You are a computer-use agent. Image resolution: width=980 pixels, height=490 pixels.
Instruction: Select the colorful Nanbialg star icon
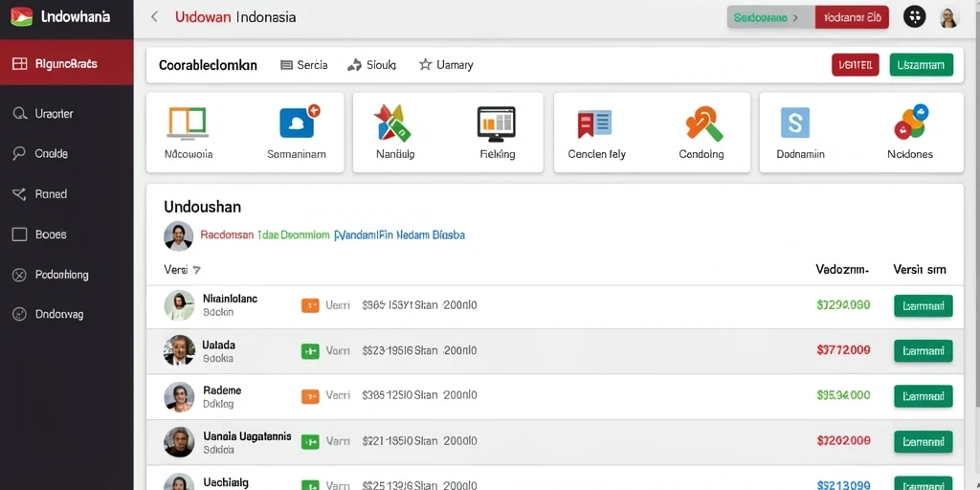[391, 122]
